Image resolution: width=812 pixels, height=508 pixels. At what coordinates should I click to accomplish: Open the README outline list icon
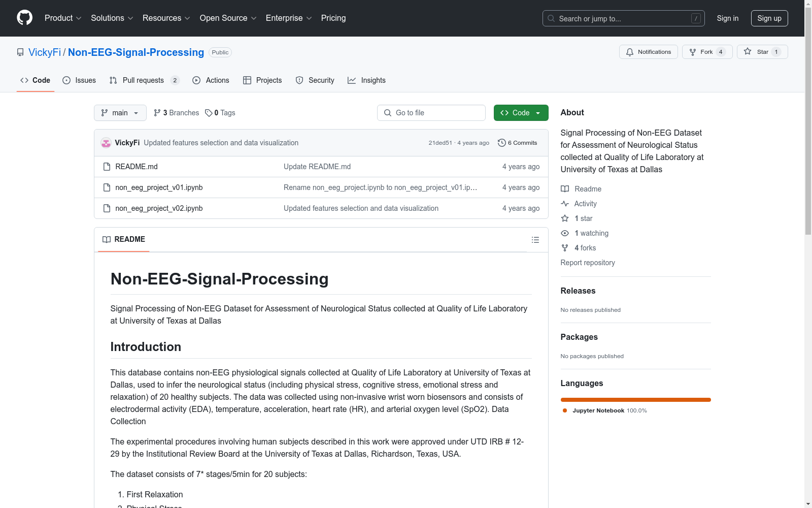point(535,240)
